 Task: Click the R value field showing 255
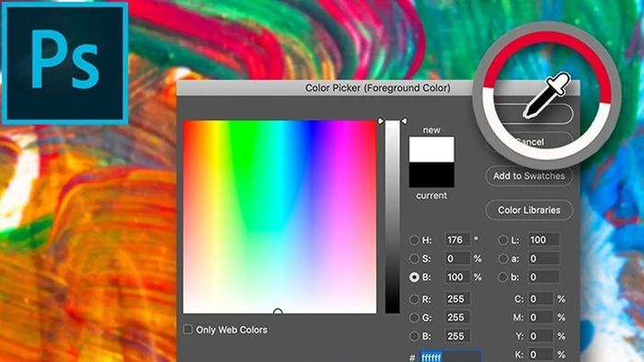pos(457,300)
